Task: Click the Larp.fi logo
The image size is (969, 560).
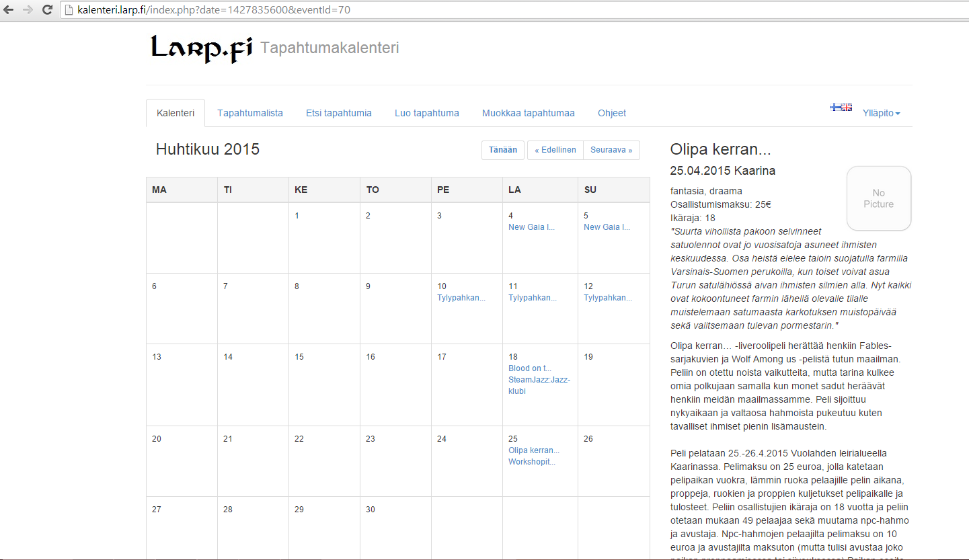Action: [201, 49]
